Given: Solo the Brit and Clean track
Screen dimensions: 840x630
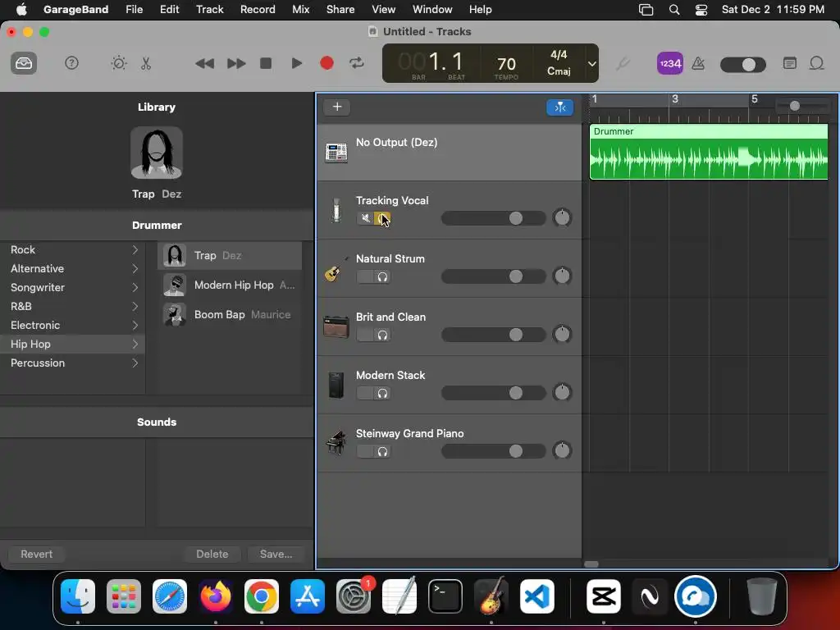Looking at the screenshot, I should (382, 335).
